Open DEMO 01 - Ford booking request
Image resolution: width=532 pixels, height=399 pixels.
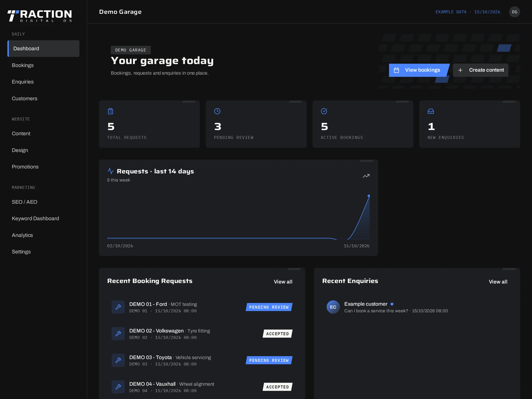coord(202,307)
